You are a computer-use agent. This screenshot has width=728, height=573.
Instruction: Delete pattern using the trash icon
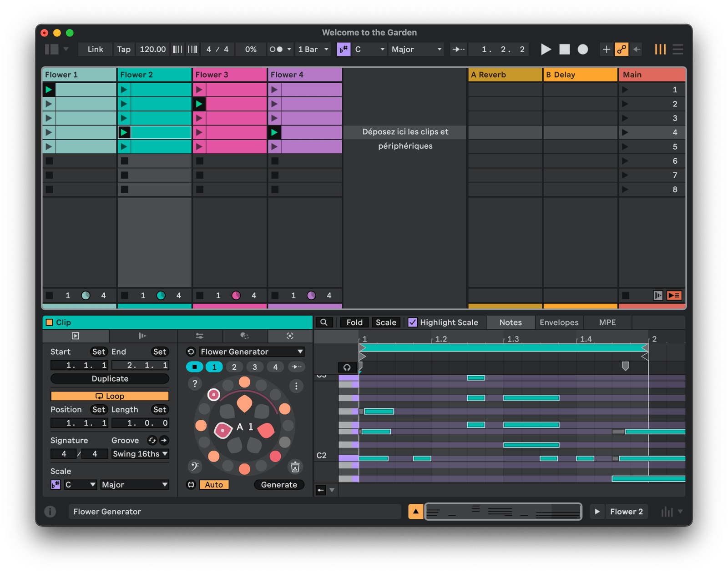(x=295, y=467)
